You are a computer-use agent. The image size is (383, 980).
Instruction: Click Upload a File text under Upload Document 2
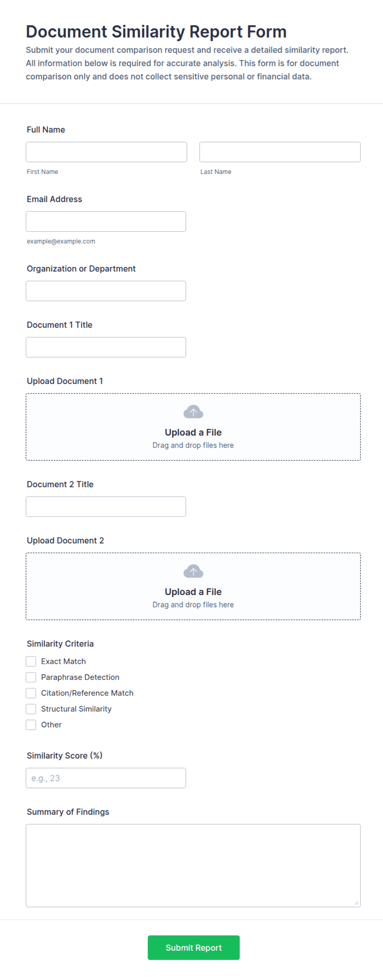click(193, 592)
